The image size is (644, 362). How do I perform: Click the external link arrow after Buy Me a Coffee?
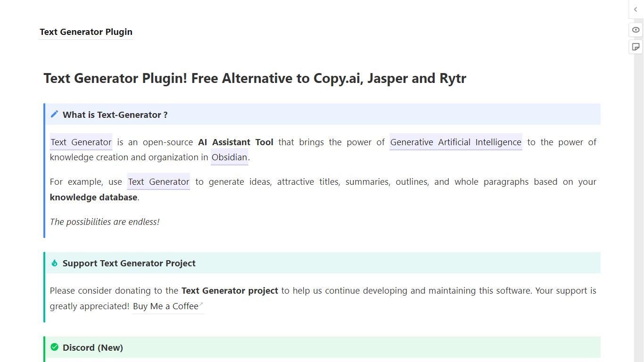coord(201,304)
